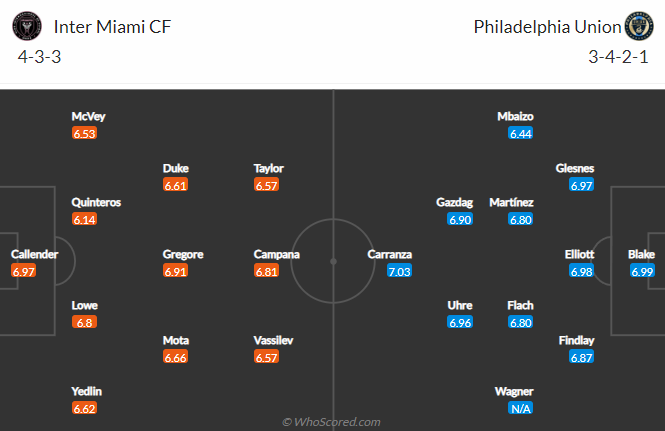Select Lowe's 6.8 rating badge
Image resolution: width=665 pixels, height=431 pixels.
click(x=84, y=322)
